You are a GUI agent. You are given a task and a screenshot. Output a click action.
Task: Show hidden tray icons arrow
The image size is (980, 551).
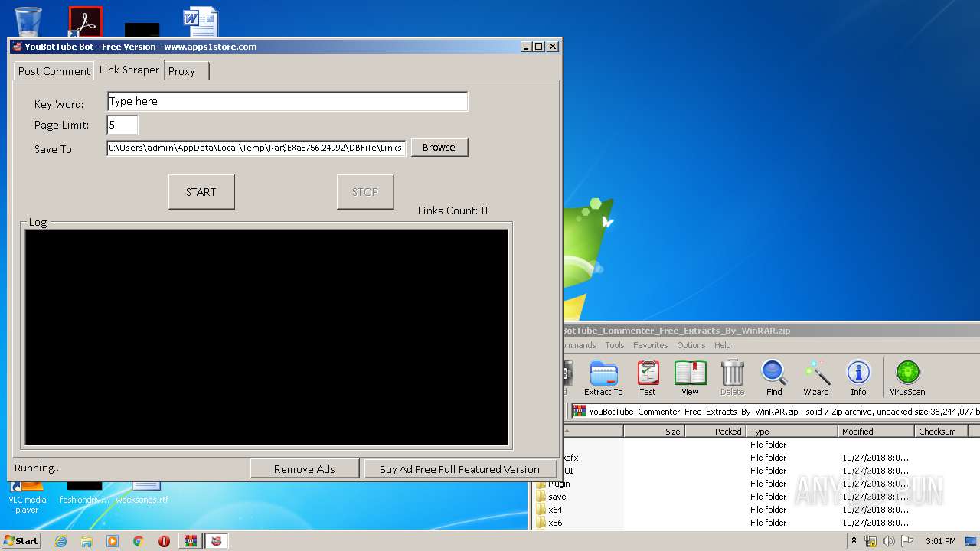[x=854, y=540]
